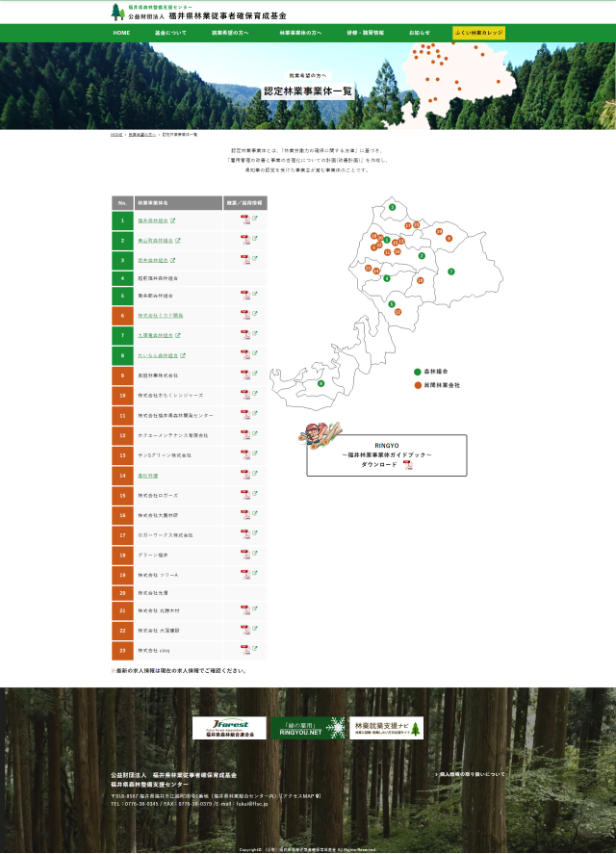Select 研修・融資情報 in the navigation bar
Viewport: 616px width, 854px height.
pyautogui.click(x=365, y=33)
